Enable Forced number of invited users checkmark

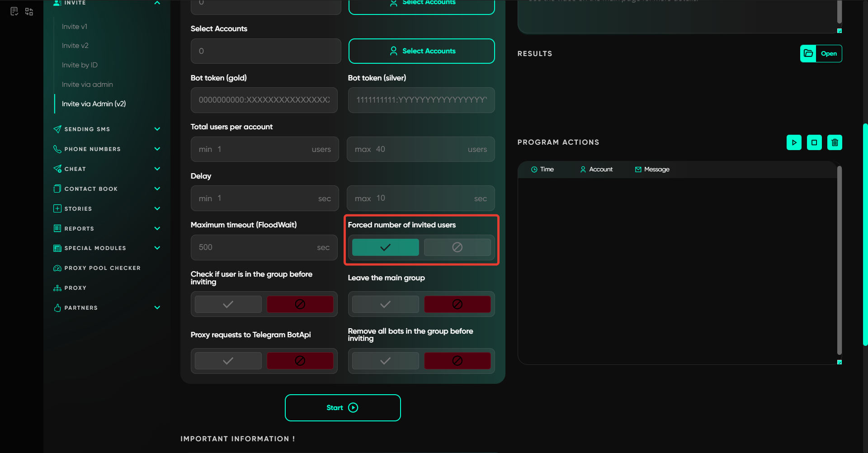pyautogui.click(x=385, y=247)
